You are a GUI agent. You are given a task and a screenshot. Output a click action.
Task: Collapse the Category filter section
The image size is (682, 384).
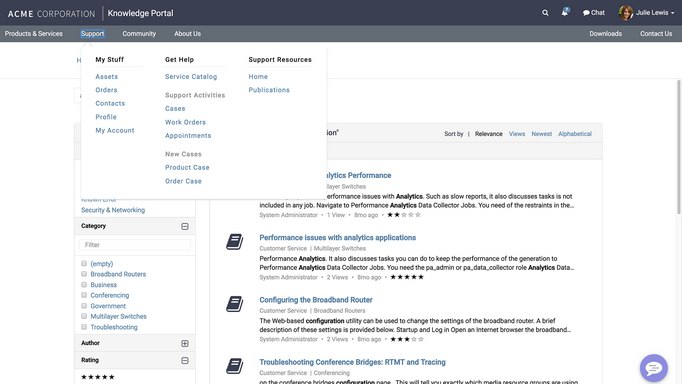(x=185, y=227)
